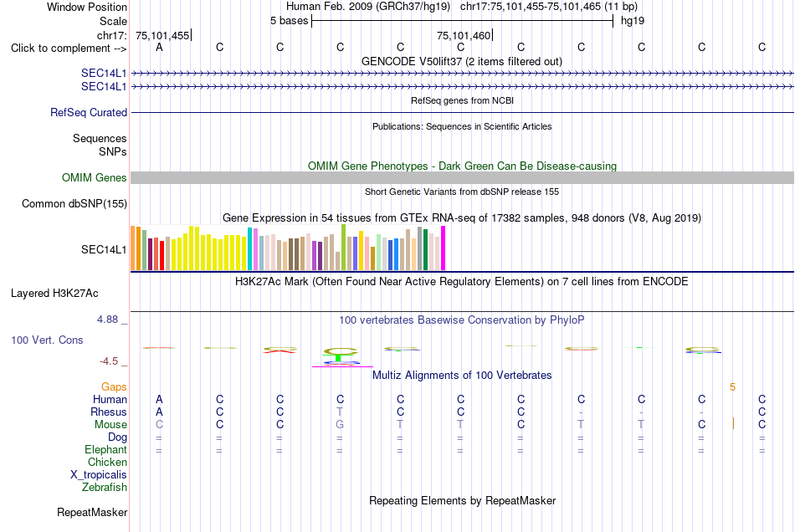Viewport: 795px width, 532px height.
Task: Click the 'Zebrafish' species label
Action: 105,487
